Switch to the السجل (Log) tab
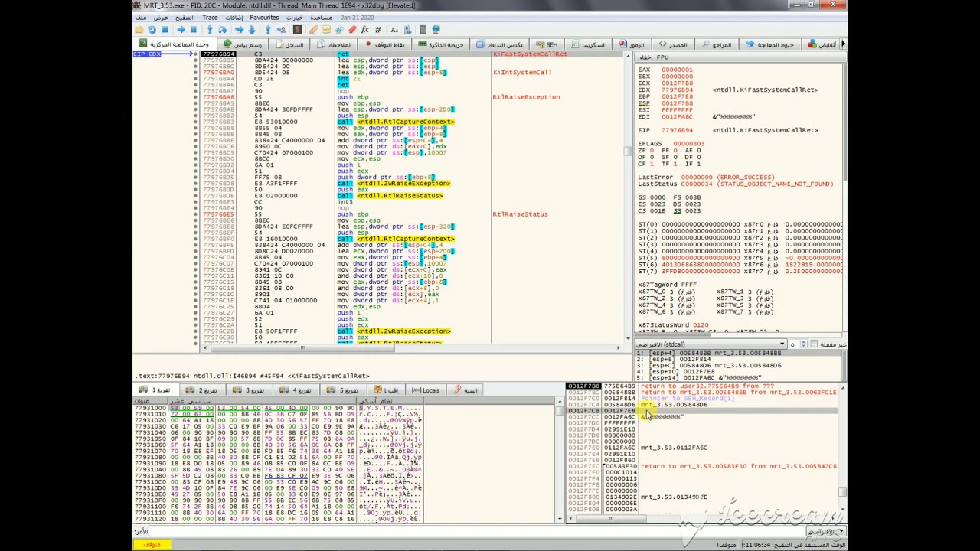Screen dimensions: 980x551 289,44
